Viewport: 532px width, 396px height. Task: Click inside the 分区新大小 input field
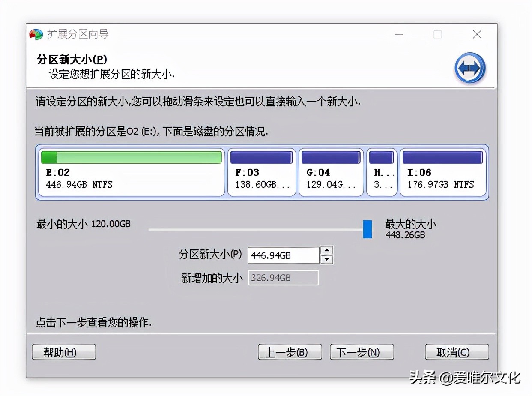[283, 255]
